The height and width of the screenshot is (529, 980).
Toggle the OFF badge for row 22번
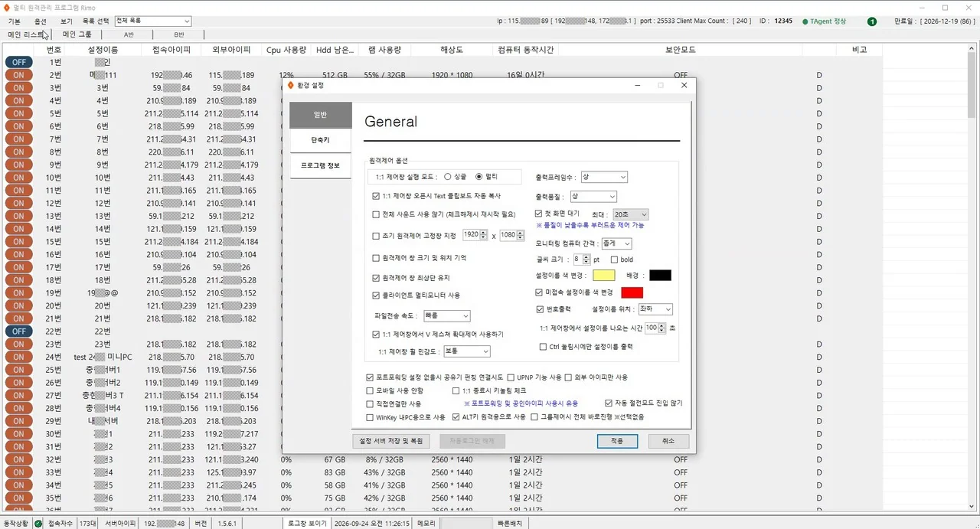(x=18, y=331)
